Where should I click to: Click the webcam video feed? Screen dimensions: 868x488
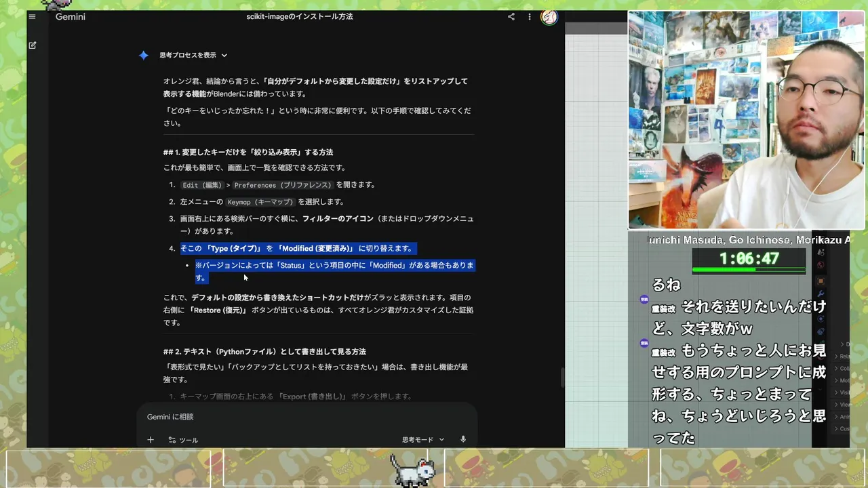(x=747, y=120)
